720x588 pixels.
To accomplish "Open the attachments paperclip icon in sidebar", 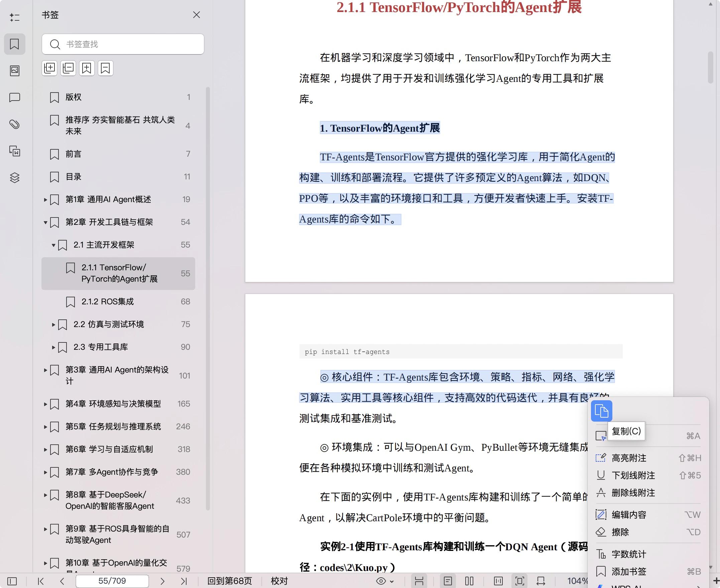I will point(15,124).
